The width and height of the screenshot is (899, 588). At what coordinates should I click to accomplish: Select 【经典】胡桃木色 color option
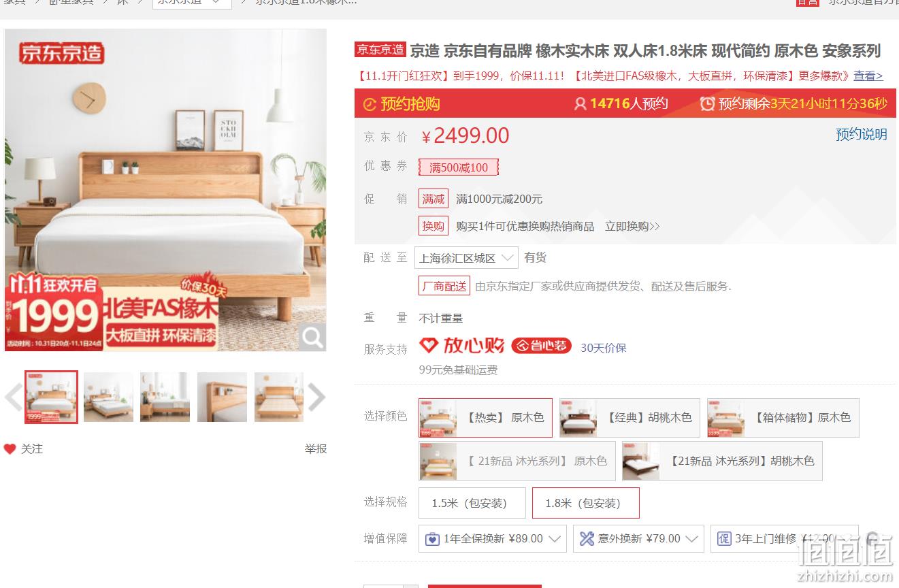(630, 418)
